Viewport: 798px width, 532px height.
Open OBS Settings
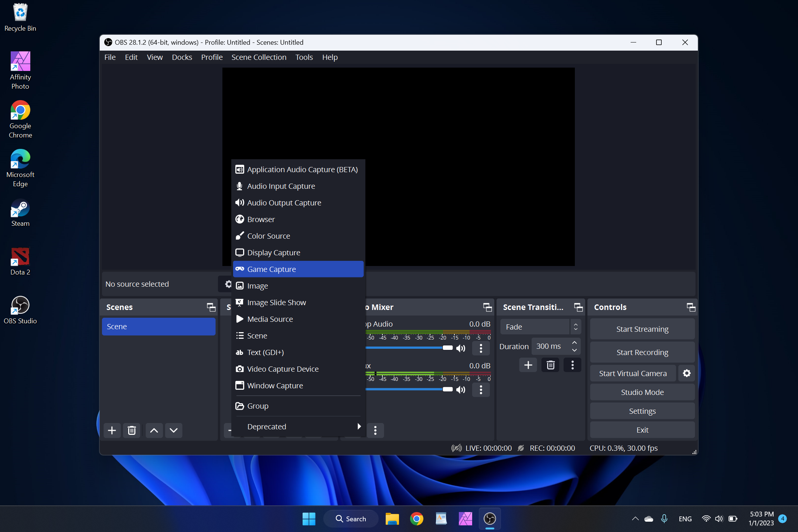point(642,411)
